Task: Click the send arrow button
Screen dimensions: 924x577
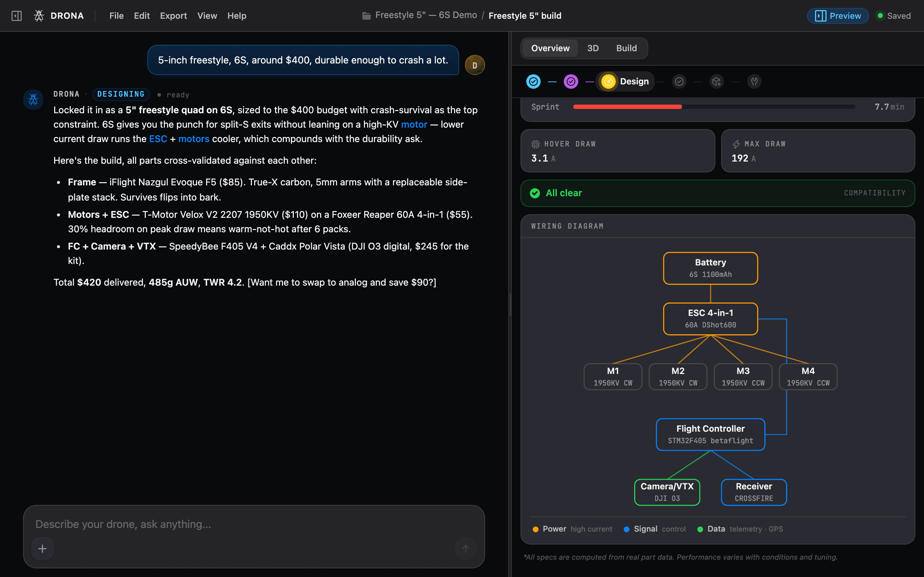Action: [x=466, y=549]
